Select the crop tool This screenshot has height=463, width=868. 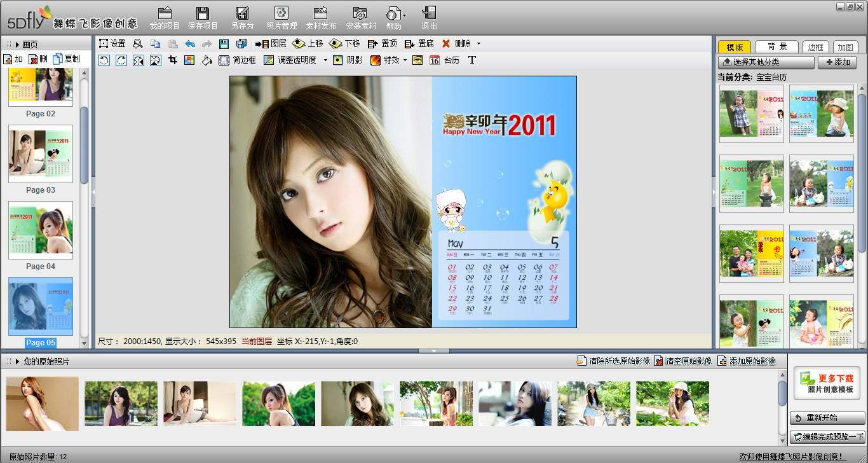[172, 60]
